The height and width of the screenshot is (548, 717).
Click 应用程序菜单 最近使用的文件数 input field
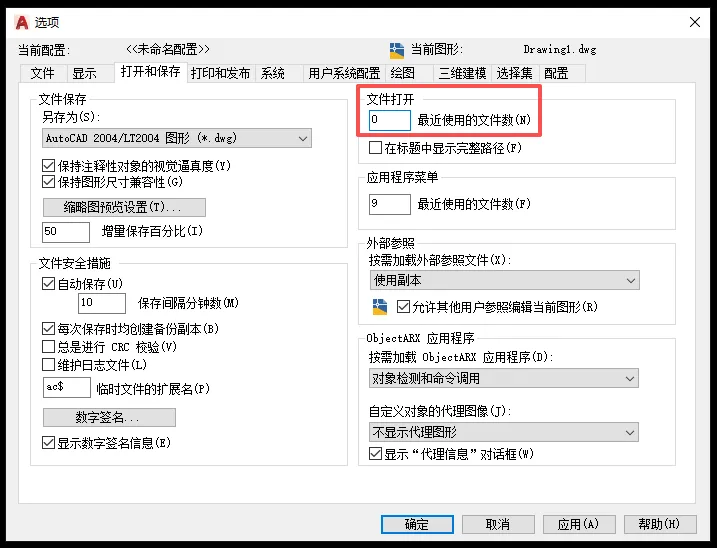(x=390, y=204)
